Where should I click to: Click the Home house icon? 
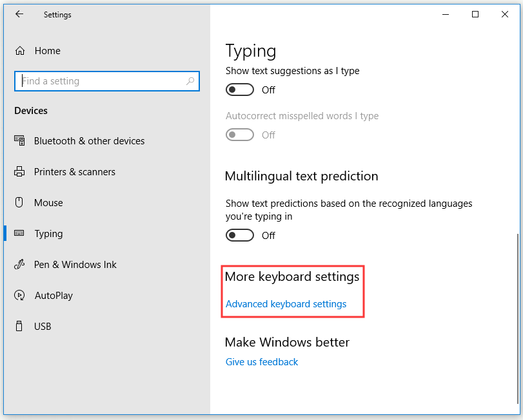point(20,51)
